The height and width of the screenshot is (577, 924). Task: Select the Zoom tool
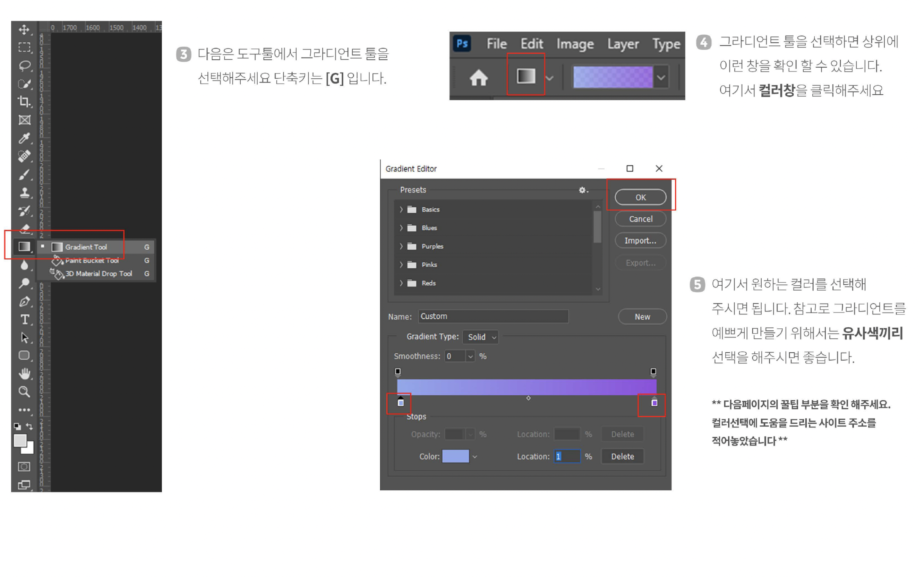24,391
